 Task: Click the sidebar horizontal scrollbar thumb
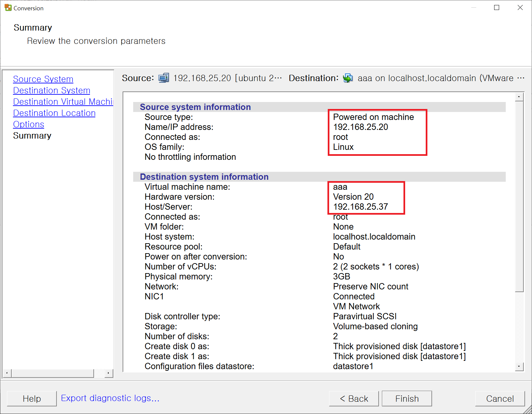pyautogui.click(x=52, y=373)
